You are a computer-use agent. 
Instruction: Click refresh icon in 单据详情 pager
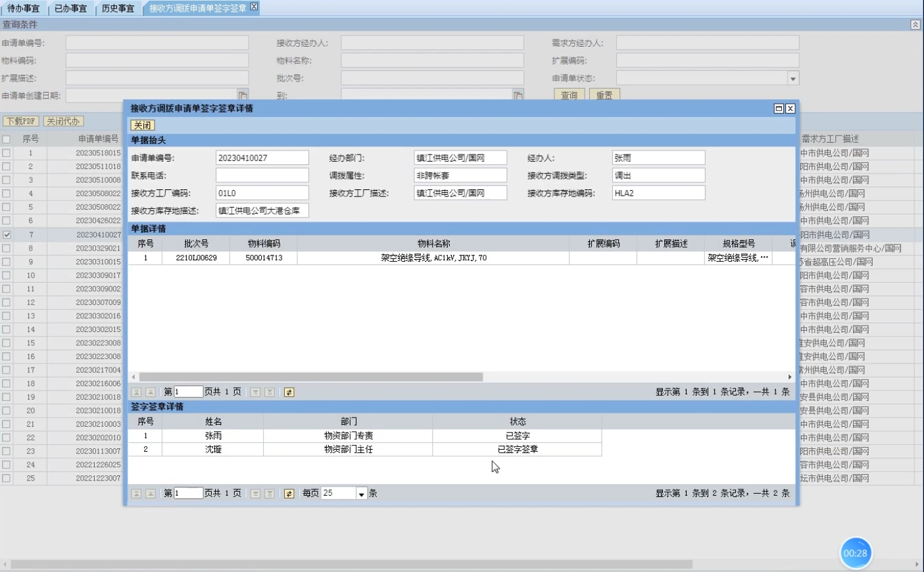pyautogui.click(x=289, y=392)
